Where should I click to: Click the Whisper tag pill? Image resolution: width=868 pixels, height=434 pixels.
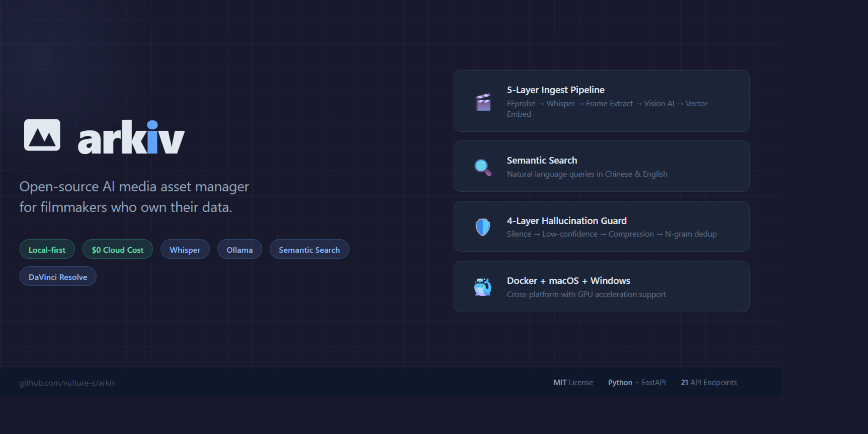(185, 249)
